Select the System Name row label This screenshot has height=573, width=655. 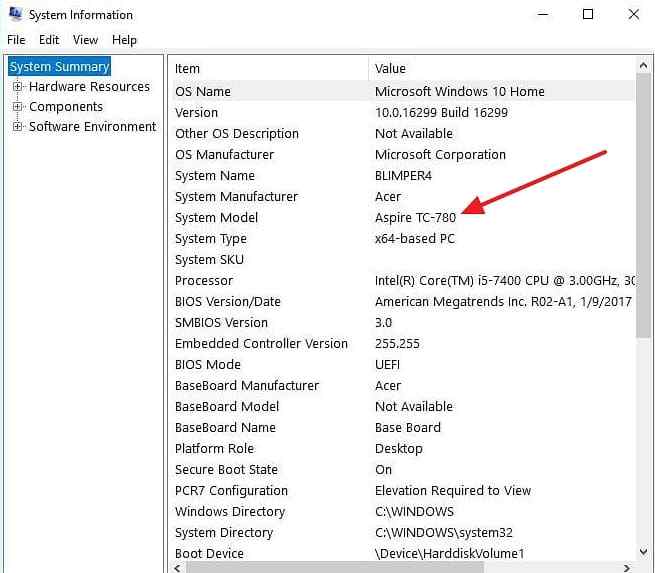click(215, 175)
